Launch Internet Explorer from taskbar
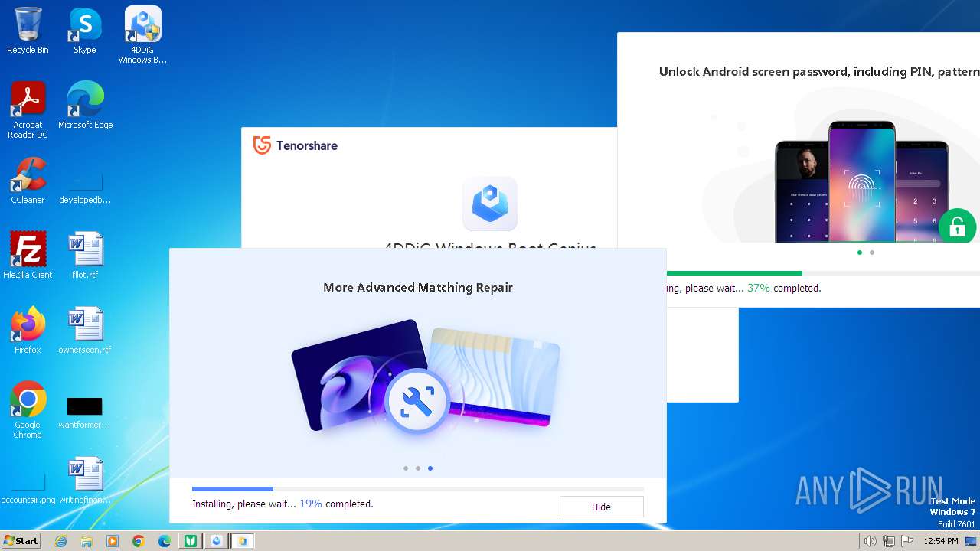This screenshot has width=980, height=551. point(60,541)
